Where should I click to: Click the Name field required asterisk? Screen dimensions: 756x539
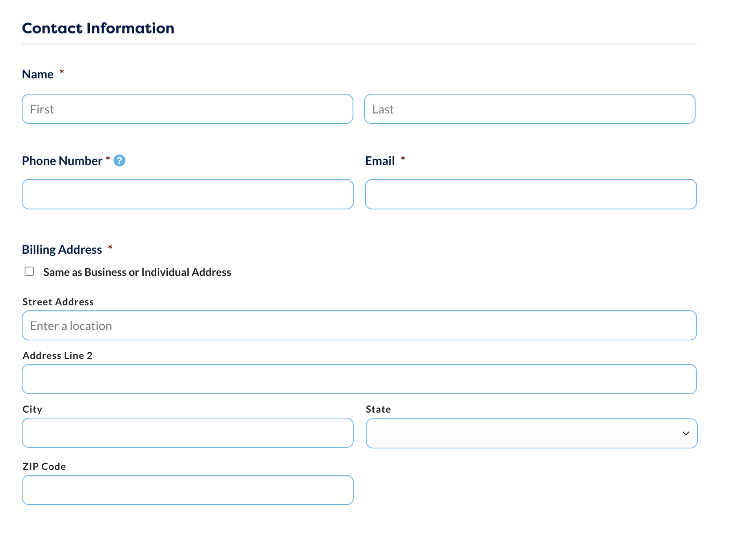(x=62, y=72)
